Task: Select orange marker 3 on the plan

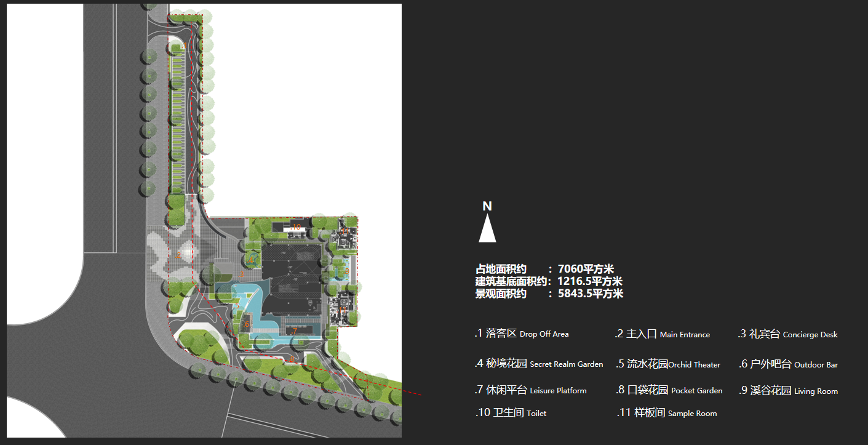Action: point(242,275)
